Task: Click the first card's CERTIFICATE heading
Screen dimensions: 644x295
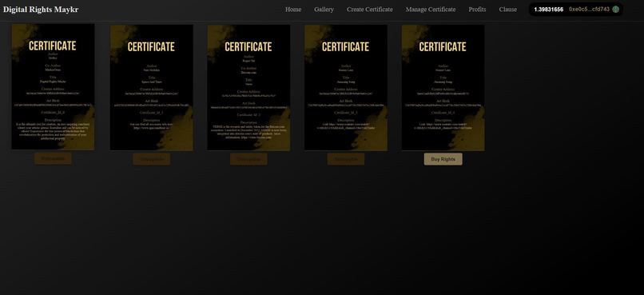Action: [53, 46]
